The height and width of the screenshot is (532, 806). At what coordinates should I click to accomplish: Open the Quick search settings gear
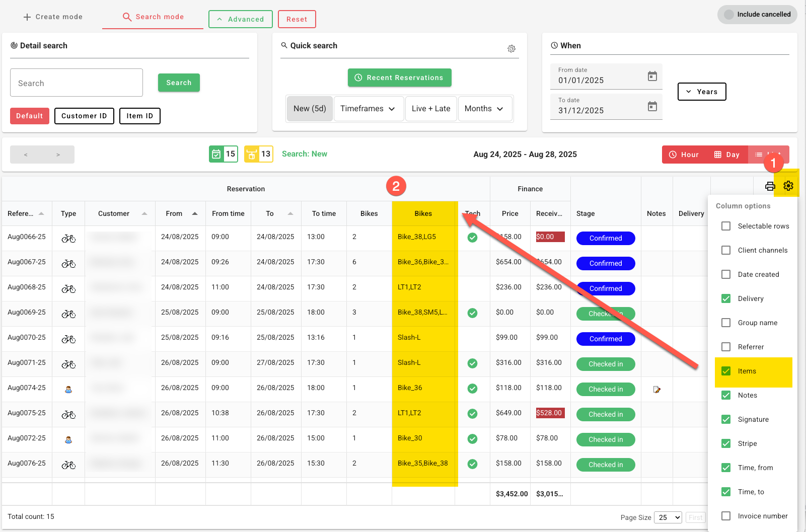coord(511,49)
